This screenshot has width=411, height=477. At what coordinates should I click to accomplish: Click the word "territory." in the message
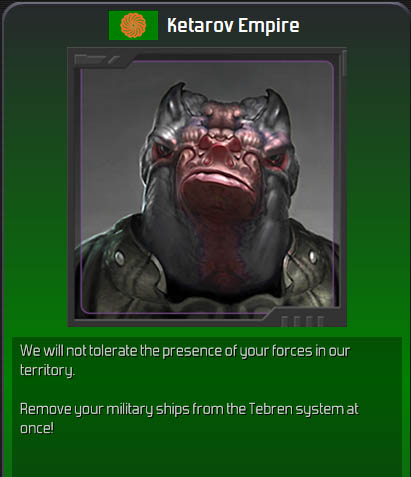tap(47, 370)
